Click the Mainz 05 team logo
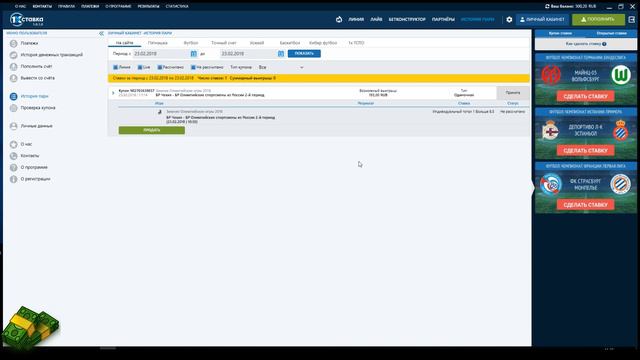Screen dimensions: 640x360 551,75
